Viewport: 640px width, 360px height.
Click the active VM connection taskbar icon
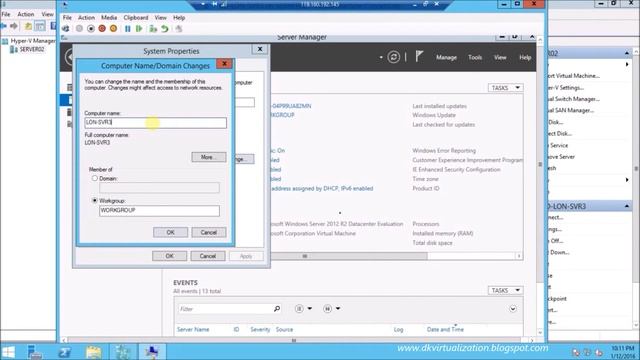(x=152, y=352)
